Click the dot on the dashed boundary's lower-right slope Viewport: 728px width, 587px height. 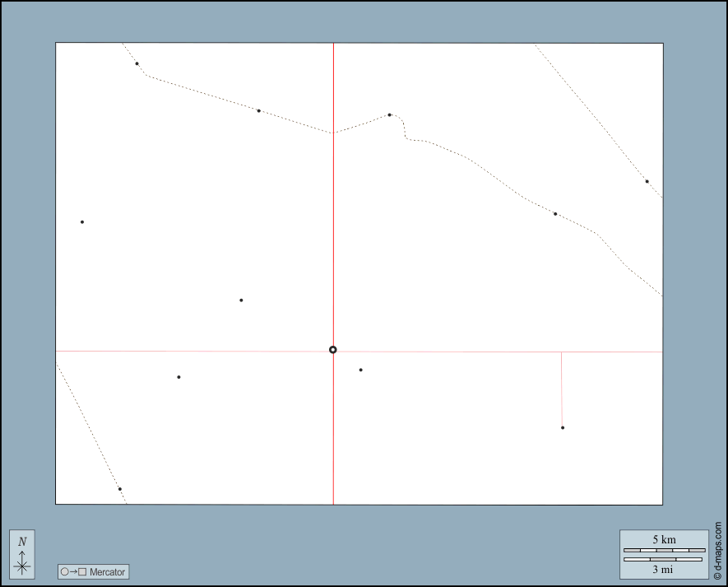pos(555,214)
